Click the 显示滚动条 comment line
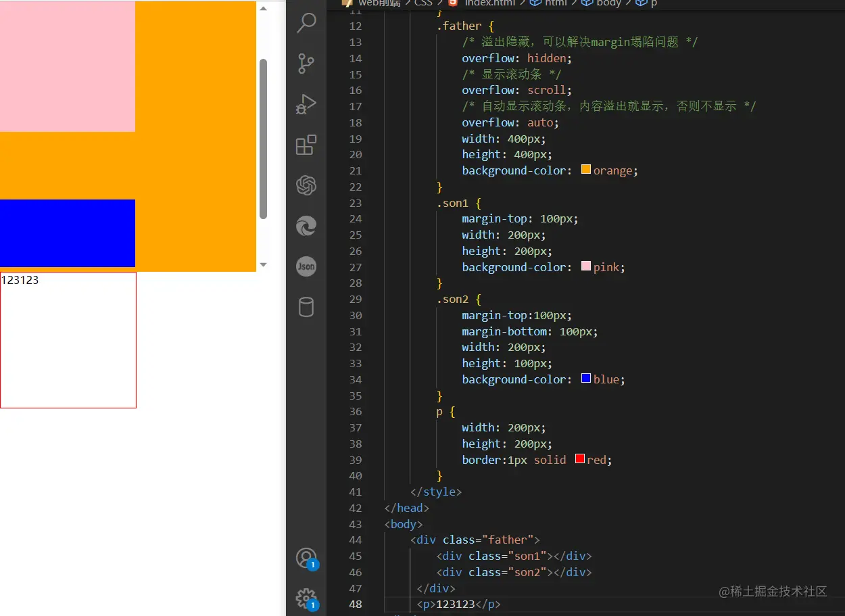Image resolution: width=845 pixels, height=616 pixels. click(512, 74)
